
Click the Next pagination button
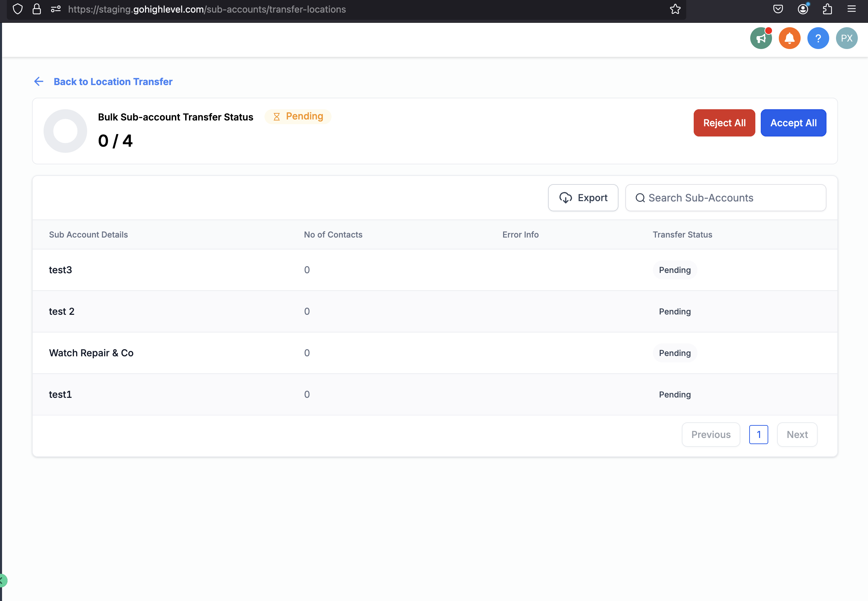[x=797, y=435]
